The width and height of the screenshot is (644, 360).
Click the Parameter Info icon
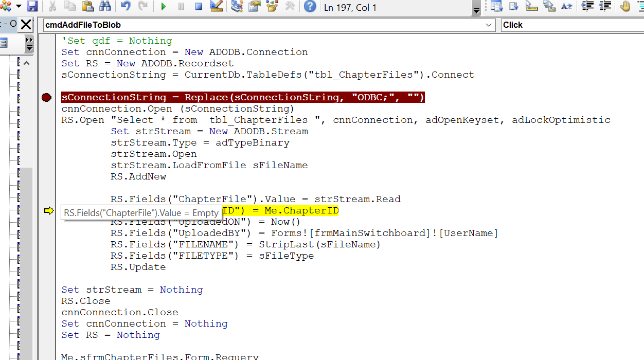click(549, 7)
